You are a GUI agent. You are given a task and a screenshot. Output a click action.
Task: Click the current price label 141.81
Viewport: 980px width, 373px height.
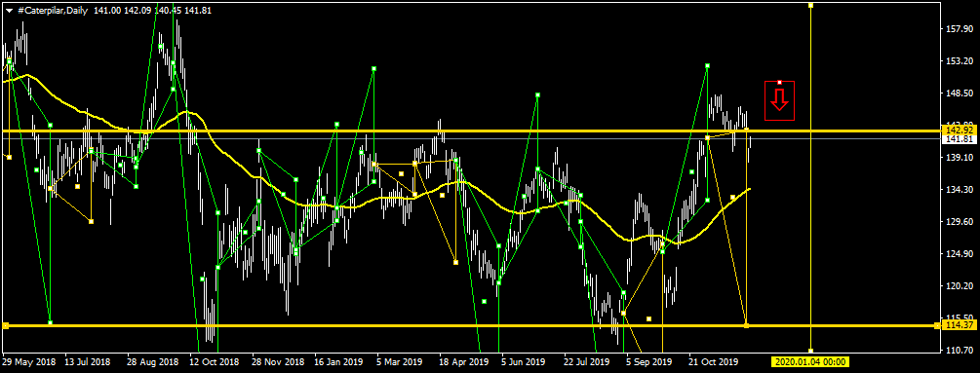coord(960,139)
